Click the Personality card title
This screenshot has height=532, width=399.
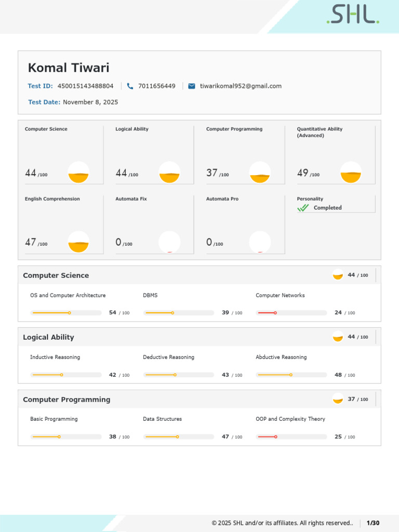(x=310, y=199)
